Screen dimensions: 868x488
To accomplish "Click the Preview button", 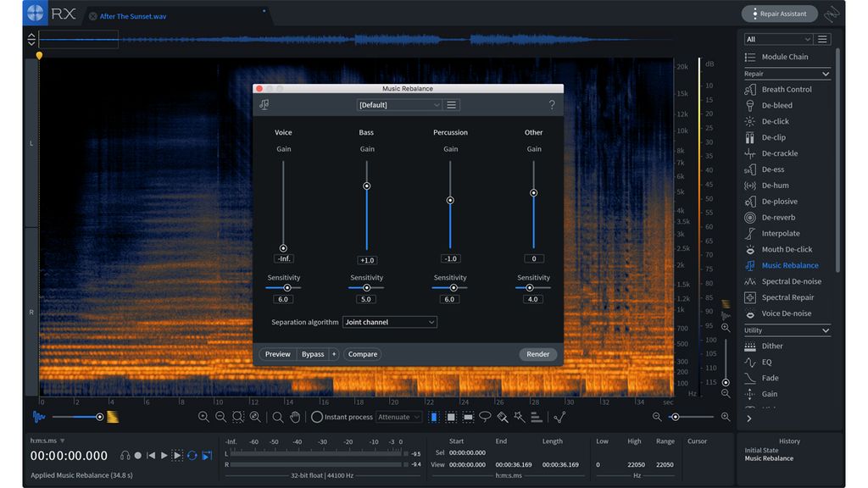I will [277, 354].
